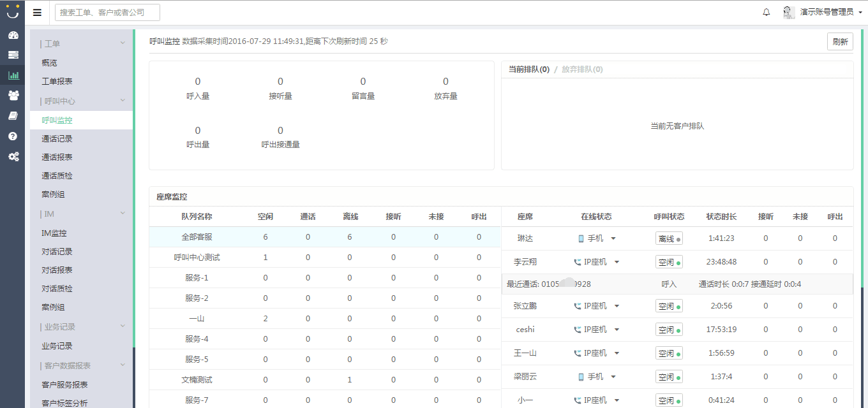The width and height of the screenshot is (868, 408).
Task: Toggle 李云翔's 空闲 call status button
Action: 668,262
